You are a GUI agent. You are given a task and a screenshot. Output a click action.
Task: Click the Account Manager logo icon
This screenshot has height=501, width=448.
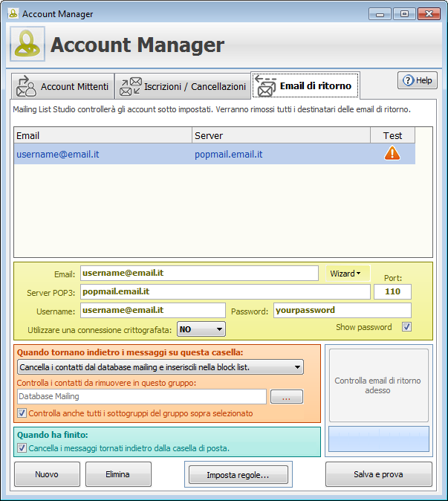click(x=27, y=45)
